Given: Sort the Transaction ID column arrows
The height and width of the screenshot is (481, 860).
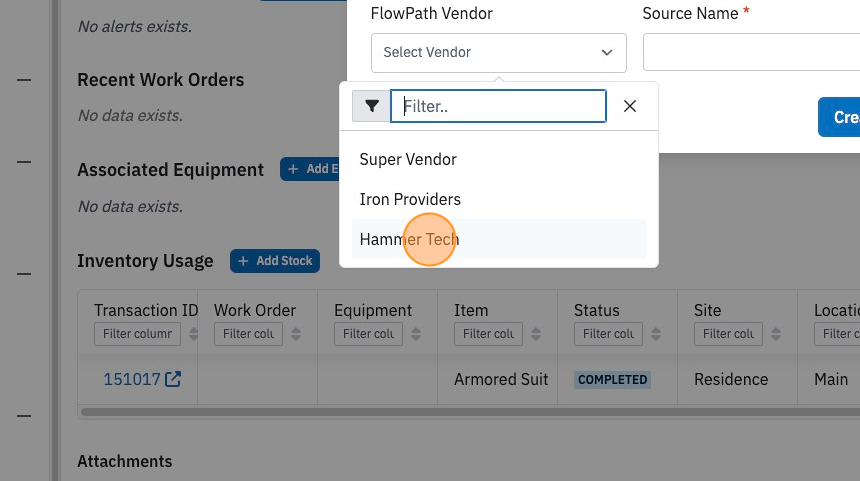Looking at the screenshot, I should pos(193,333).
